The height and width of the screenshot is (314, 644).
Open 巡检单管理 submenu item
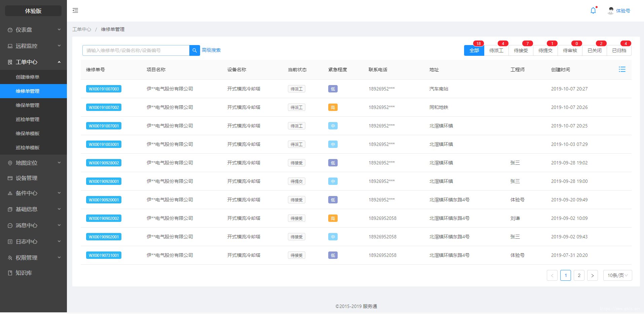tap(33, 119)
